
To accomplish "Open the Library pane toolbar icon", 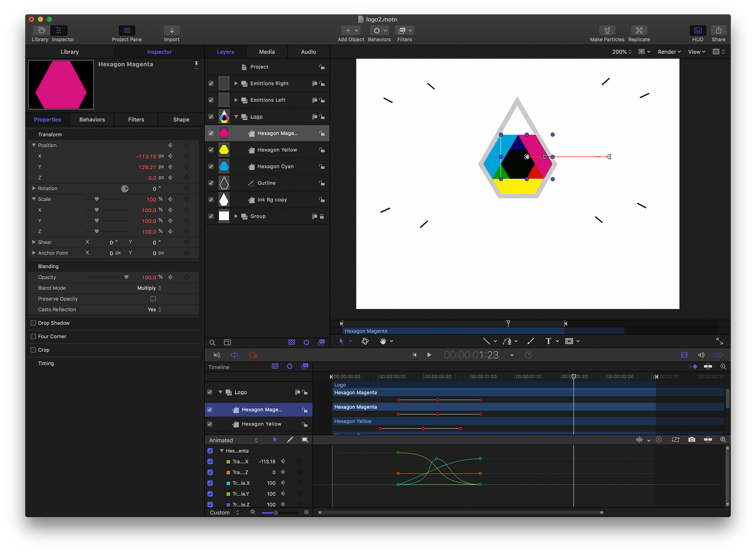I will (42, 30).
